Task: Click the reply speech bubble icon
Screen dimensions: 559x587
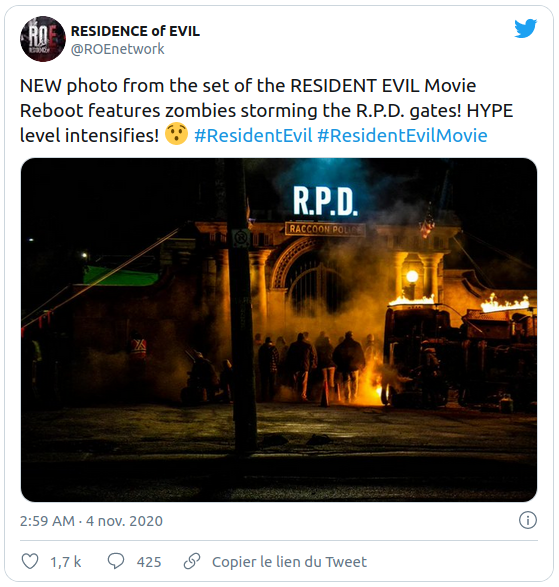Action: [116, 561]
